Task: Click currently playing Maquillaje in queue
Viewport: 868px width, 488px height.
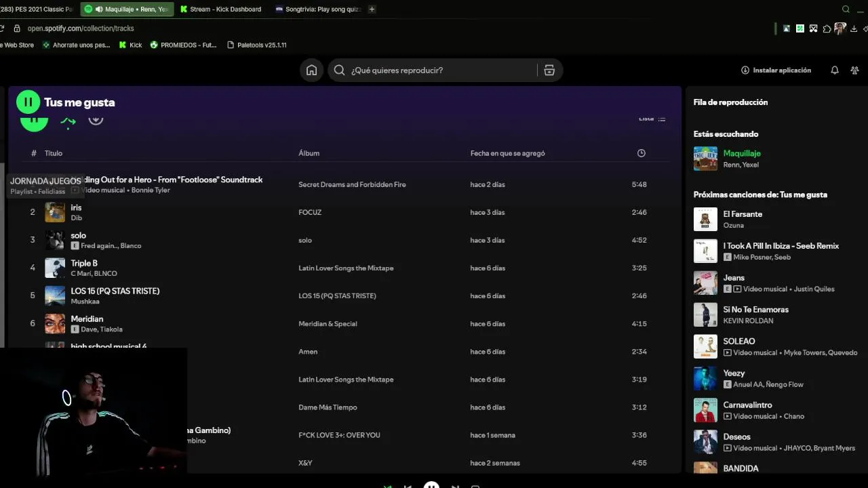Action: pyautogui.click(x=742, y=153)
